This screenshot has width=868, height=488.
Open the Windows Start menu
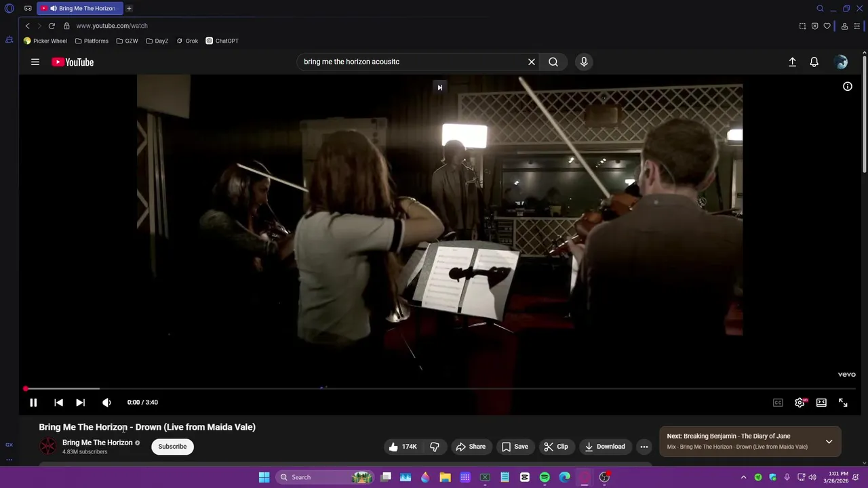264,477
